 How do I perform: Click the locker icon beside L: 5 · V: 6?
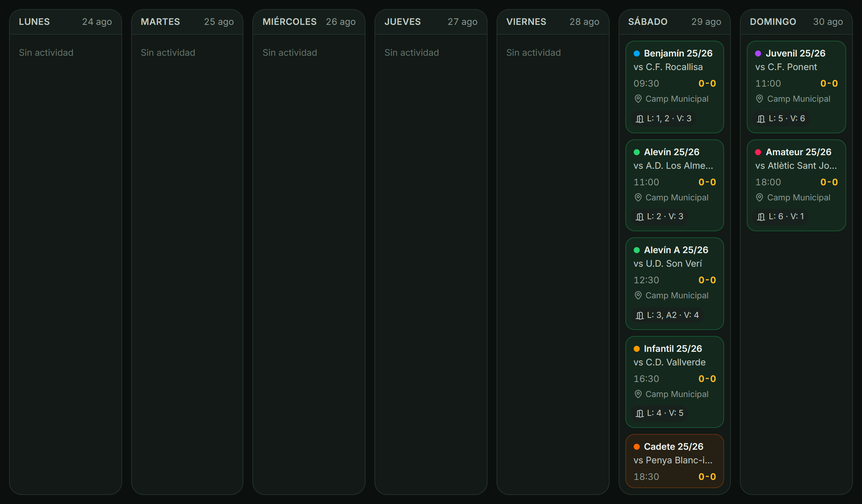[761, 119]
